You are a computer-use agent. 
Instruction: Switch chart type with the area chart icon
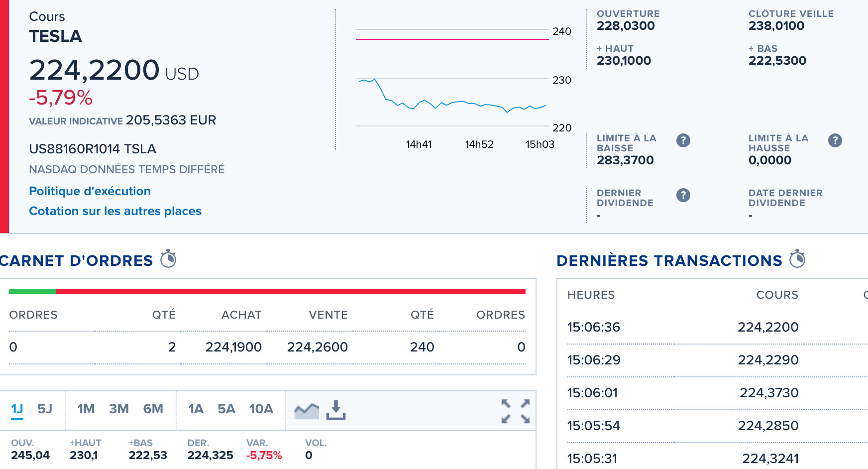coord(307,411)
